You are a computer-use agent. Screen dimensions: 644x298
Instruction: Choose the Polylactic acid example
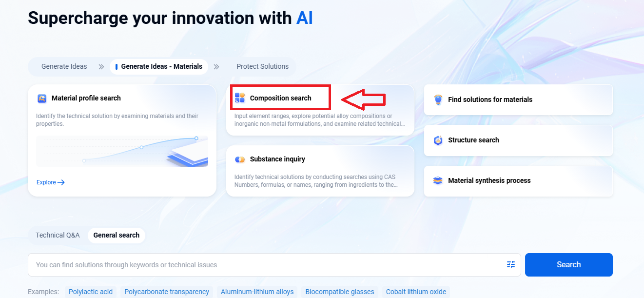pyautogui.click(x=91, y=292)
